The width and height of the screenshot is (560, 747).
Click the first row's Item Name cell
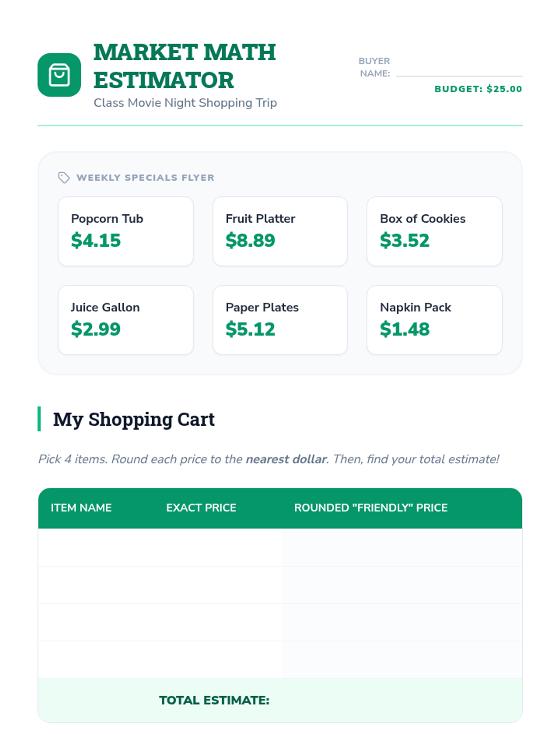tap(96, 548)
